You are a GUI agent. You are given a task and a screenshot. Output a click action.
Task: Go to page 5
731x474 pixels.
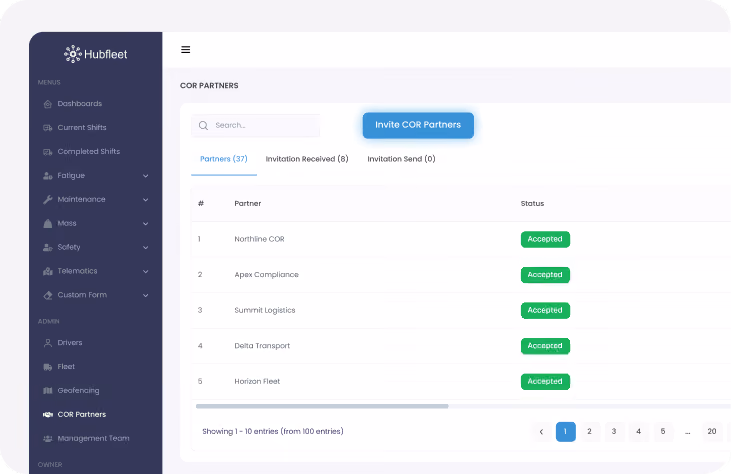tap(663, 432)
